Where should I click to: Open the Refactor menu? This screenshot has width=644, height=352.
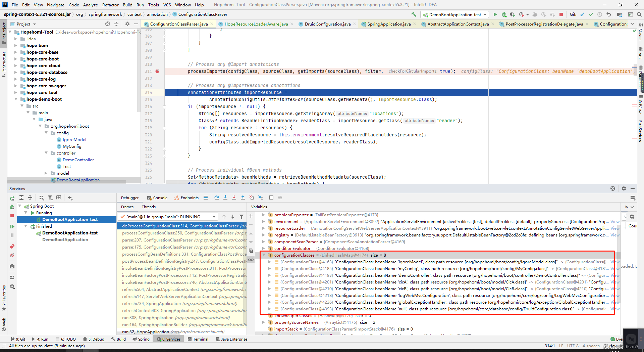(110, 5)
